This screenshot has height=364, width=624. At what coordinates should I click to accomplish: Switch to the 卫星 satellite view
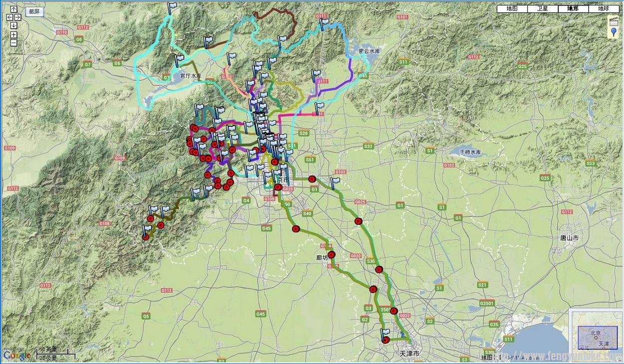pos(542,8)
